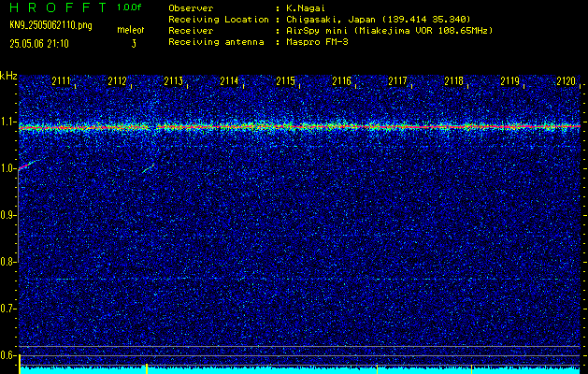Click the Receiving antenna label
This screenshot has width=588, height=374.
click(x=216, y=42)
